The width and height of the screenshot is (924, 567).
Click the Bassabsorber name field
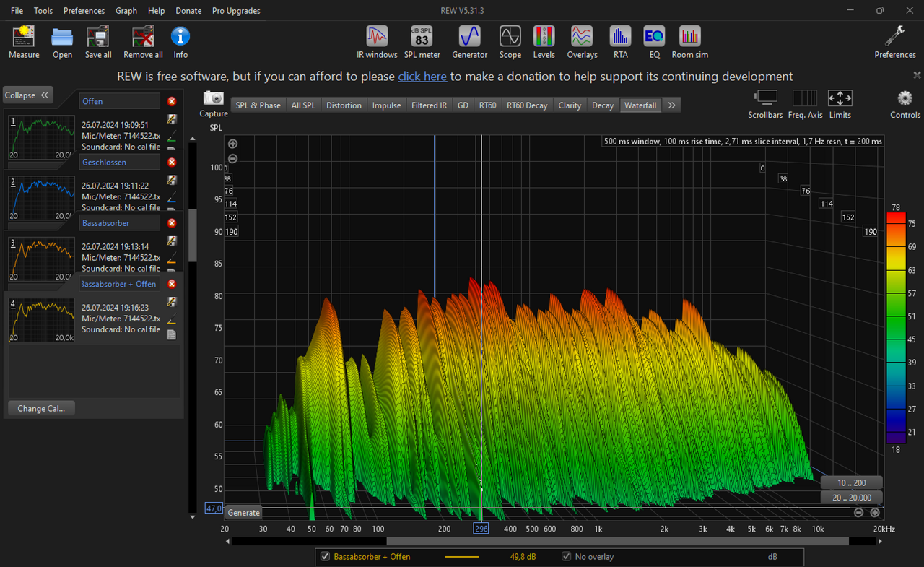click(x=119, y=223)
